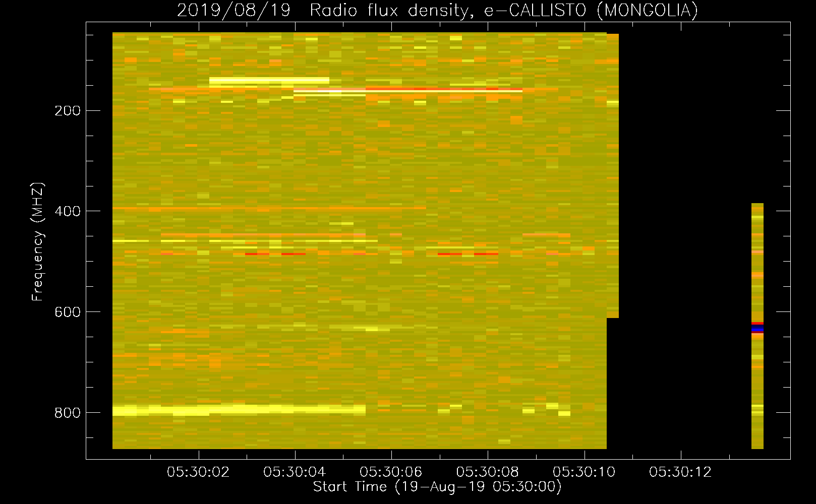This screenshot has width=816, height=504.
Task: Click the 'Frequency (MHZ)' vertical axis label
Action: 38,241
